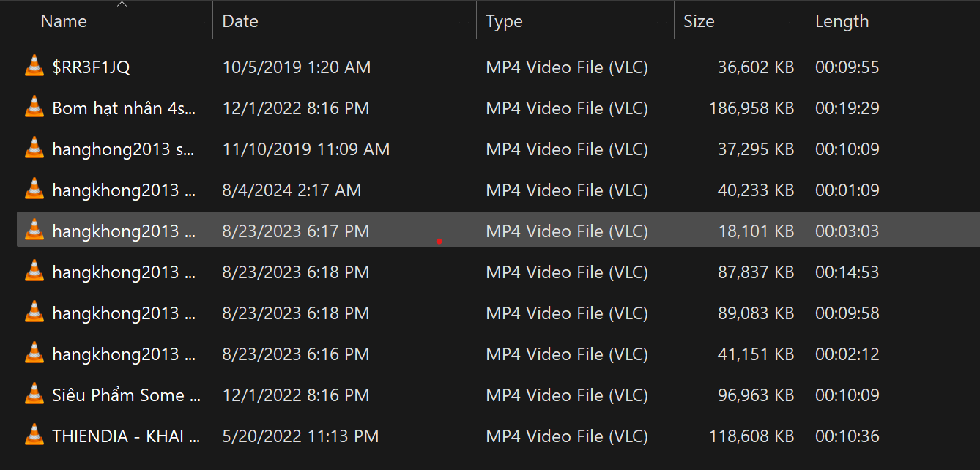Viewport: 980px width, 470px height.
Task: Click VLC cone icon for Bom hạt nhân file
Action: coord(34,108)
